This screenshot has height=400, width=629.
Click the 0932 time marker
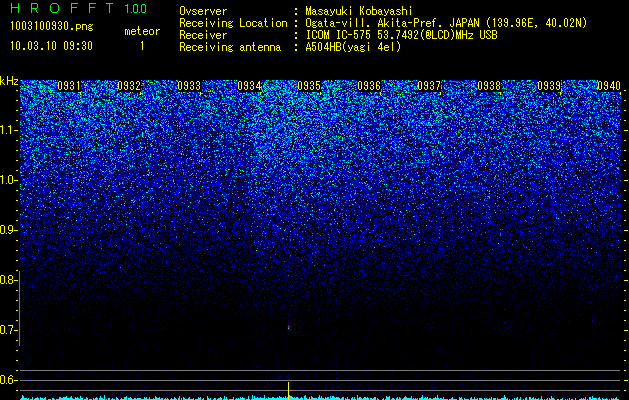point(129,86)
